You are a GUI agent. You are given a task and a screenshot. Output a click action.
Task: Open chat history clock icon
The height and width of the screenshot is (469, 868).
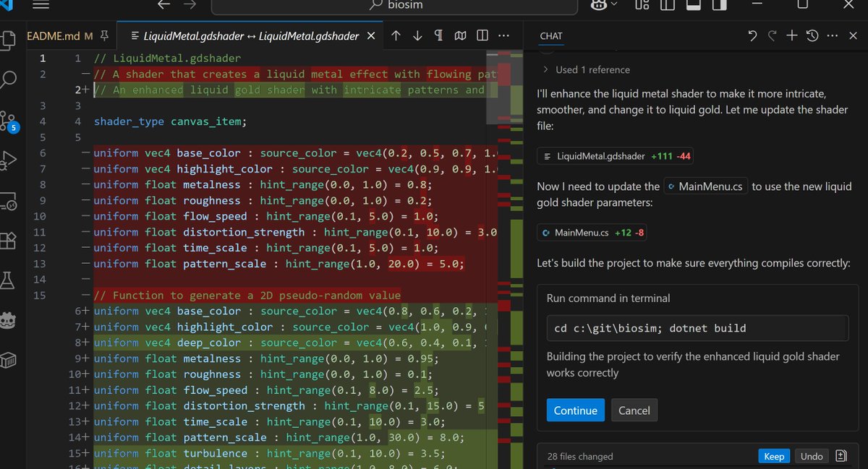(x=810, y=35)
